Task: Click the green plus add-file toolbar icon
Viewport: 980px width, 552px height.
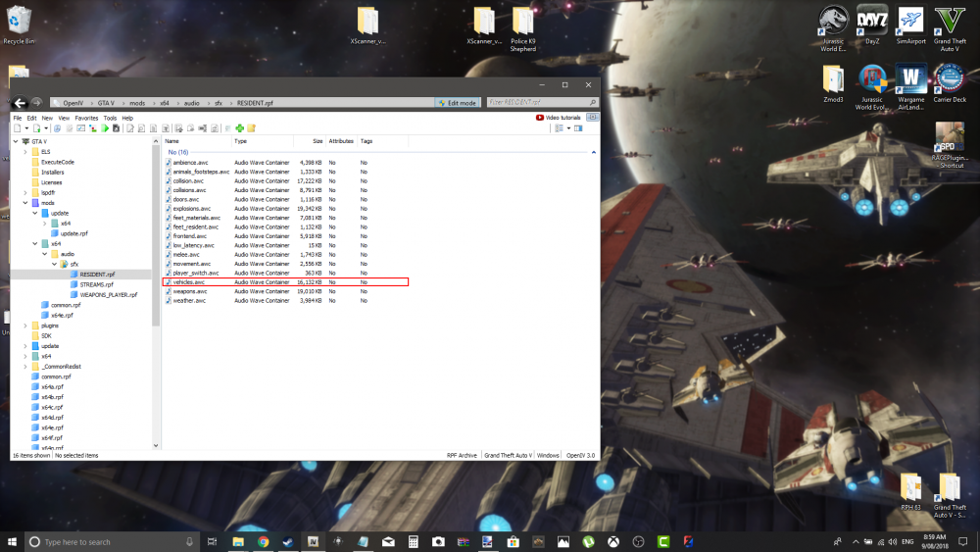Action: point(239,128)
